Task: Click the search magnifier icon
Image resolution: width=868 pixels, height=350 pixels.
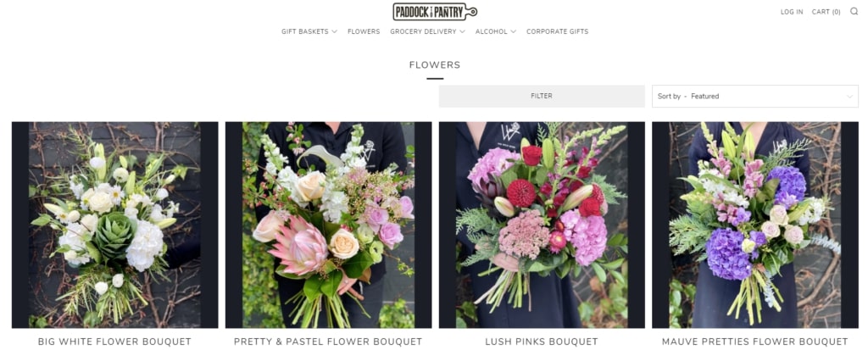Action: pos(854,11)
